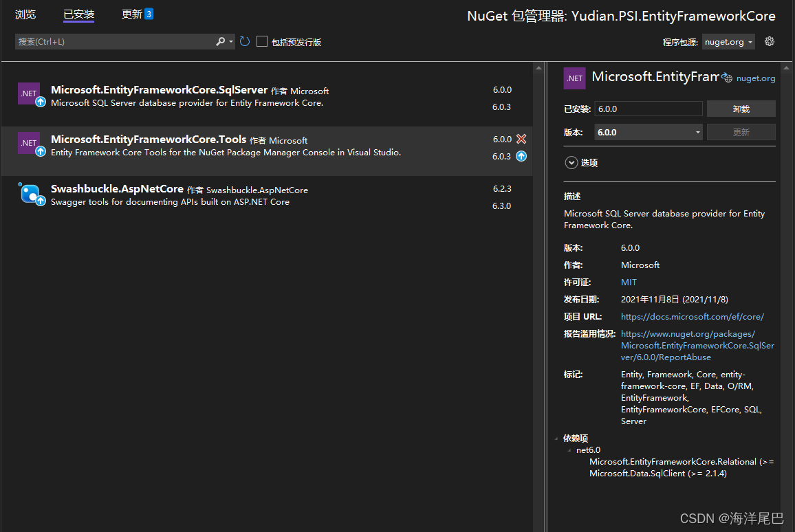Update Tools package via blue arrow
This screenshot has width=795, height=532.
[x=521, y=156]
